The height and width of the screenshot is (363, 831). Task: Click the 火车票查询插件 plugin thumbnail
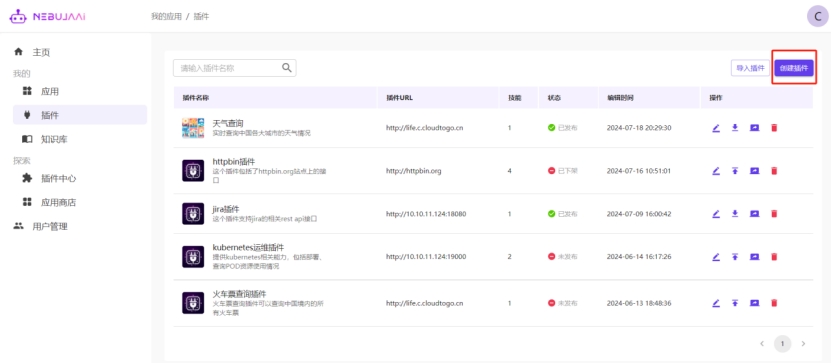tap(193, 303)
